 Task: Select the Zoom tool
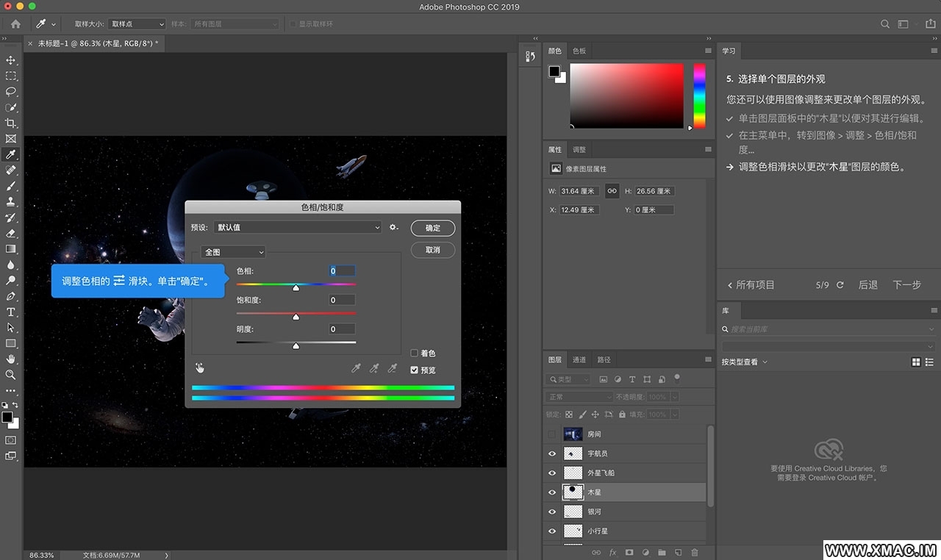11,374
